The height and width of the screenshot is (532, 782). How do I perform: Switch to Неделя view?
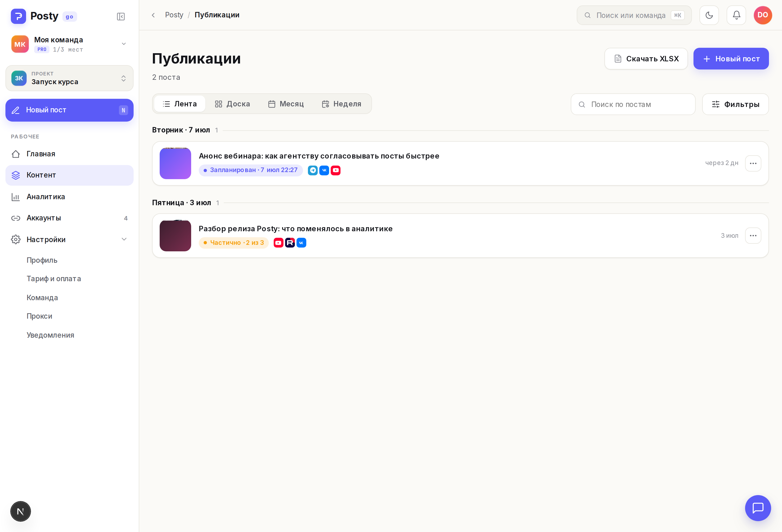(342, 104)
